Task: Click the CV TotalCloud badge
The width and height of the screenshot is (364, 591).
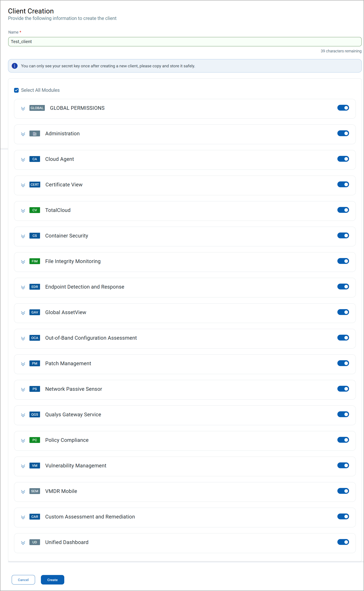Action: tap(35, 210)
